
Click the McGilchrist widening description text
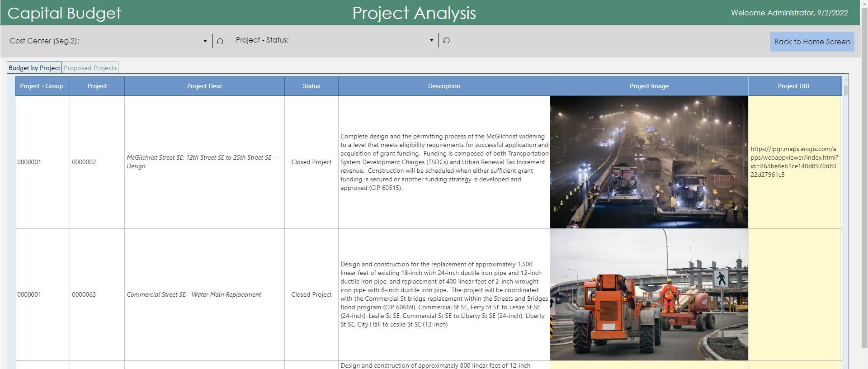point(444,162)
